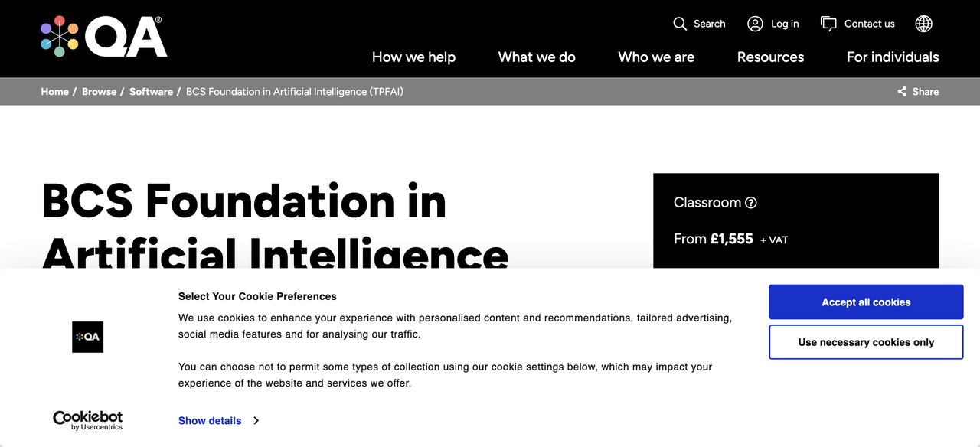Open the Search magnifier icon

[680, 24]
